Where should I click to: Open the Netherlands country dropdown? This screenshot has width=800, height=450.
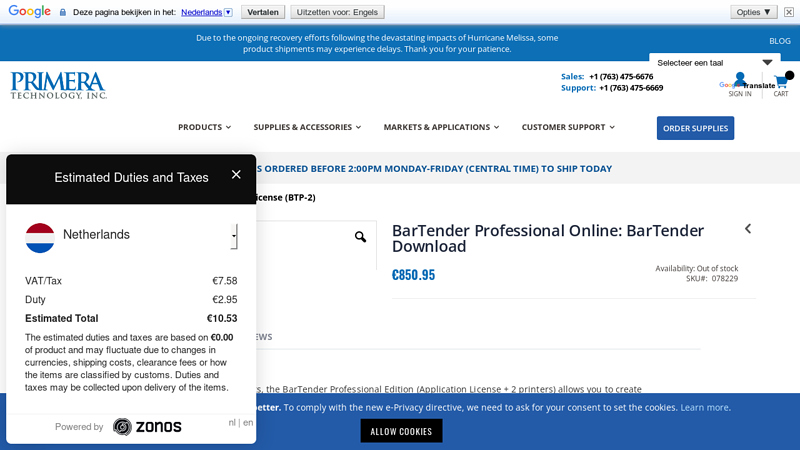[x=234, y=236]
